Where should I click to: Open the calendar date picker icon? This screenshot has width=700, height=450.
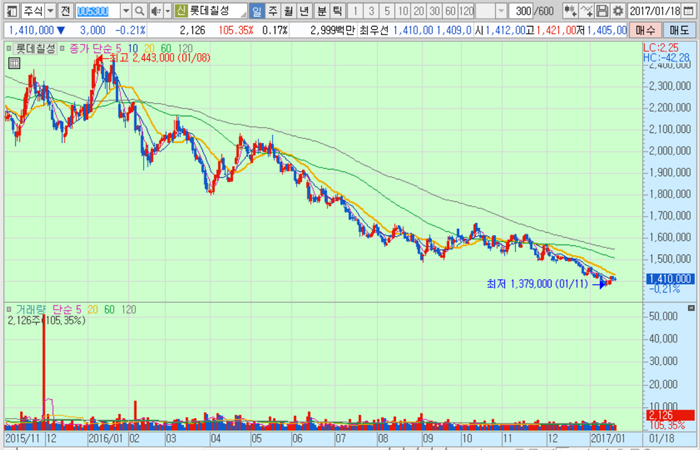[x=690, y=10]
